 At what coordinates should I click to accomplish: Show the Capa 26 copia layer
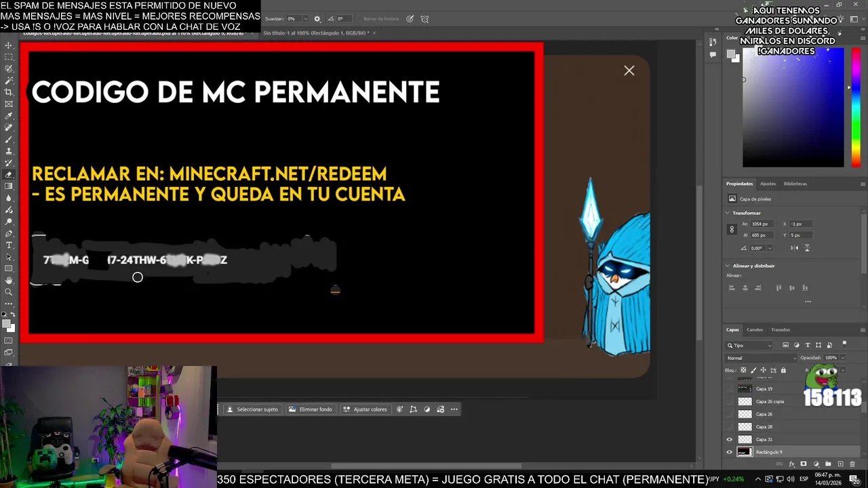point(730,401)
